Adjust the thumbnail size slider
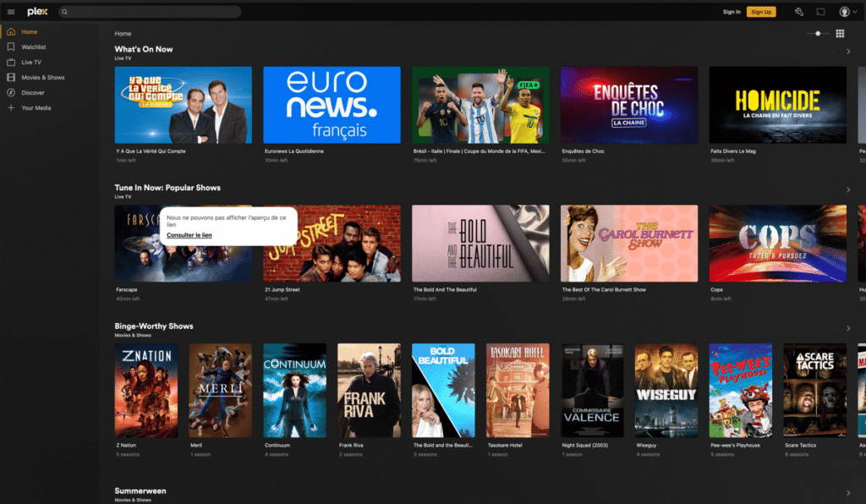This screenshot has height=504, width=866. (818, 34)
